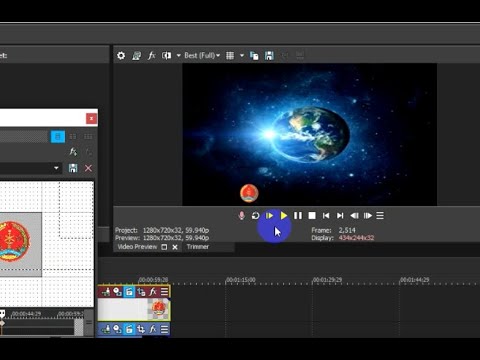Click keyframe diamond on the dialog timeline
The width and height of the screenshot is (480, 360).
coord(2,323)
